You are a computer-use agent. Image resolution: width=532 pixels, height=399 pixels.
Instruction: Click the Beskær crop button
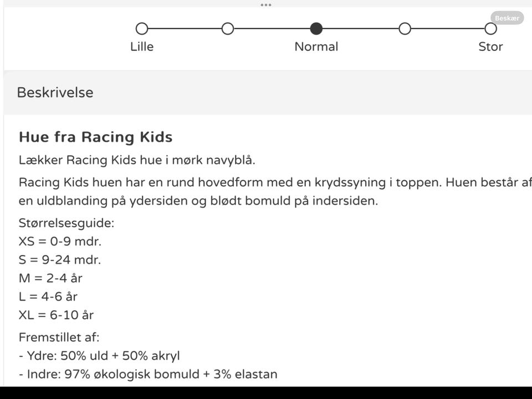[507, 18]
